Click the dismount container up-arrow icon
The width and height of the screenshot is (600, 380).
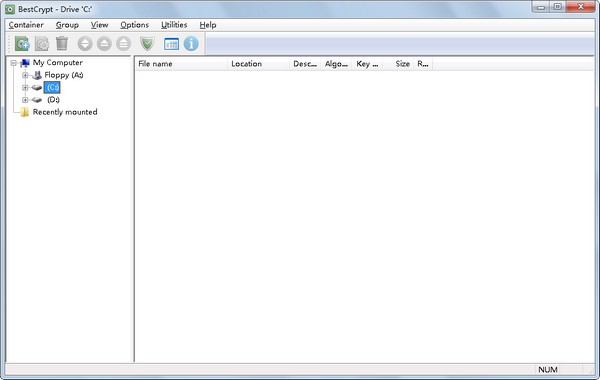coord(104,44)
